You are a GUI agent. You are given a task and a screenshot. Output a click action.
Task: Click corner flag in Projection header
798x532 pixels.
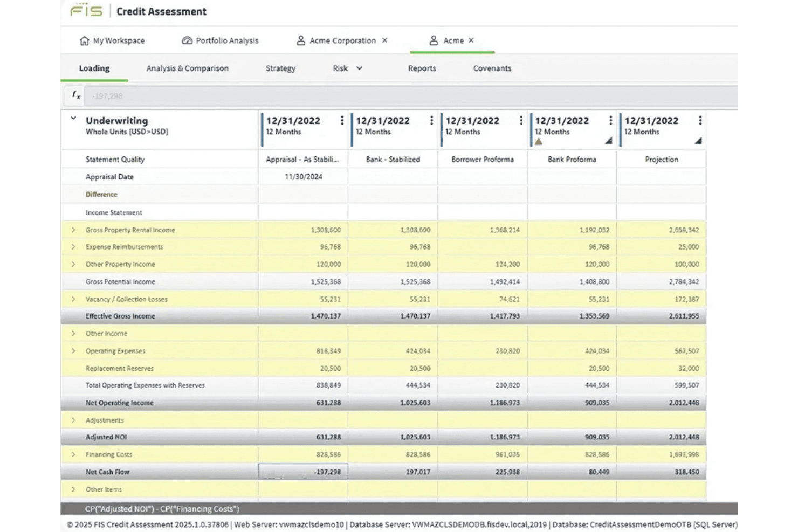698,141
